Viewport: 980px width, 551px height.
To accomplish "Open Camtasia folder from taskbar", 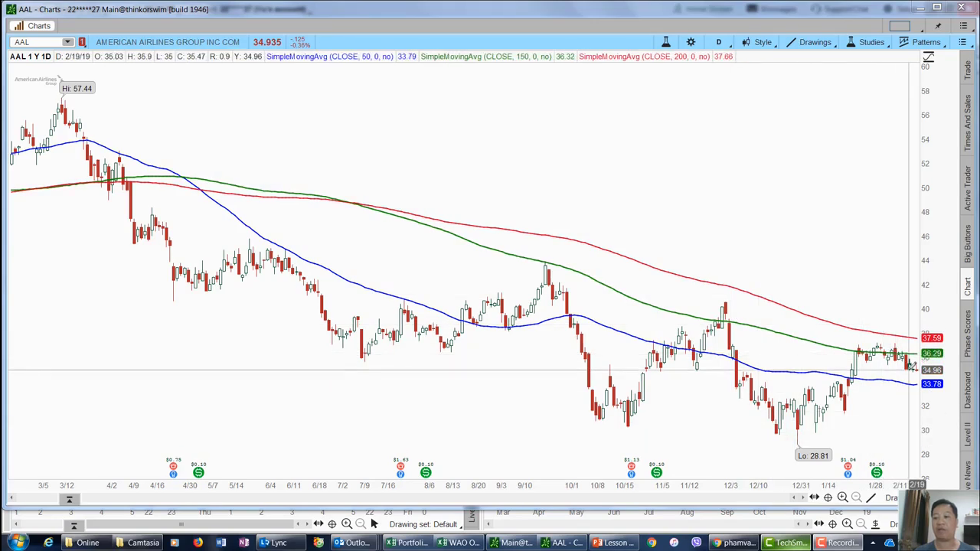I will point(136,543).
